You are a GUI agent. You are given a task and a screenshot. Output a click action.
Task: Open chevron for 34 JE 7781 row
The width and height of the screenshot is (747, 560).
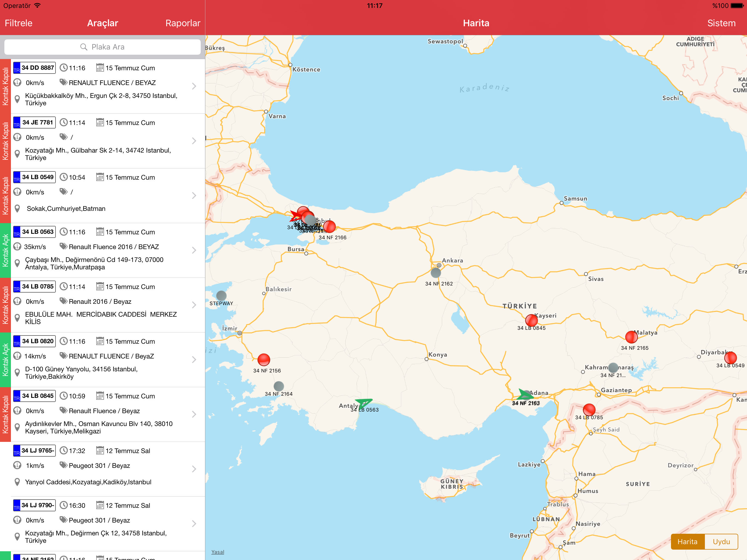click(x=194, y=141)
